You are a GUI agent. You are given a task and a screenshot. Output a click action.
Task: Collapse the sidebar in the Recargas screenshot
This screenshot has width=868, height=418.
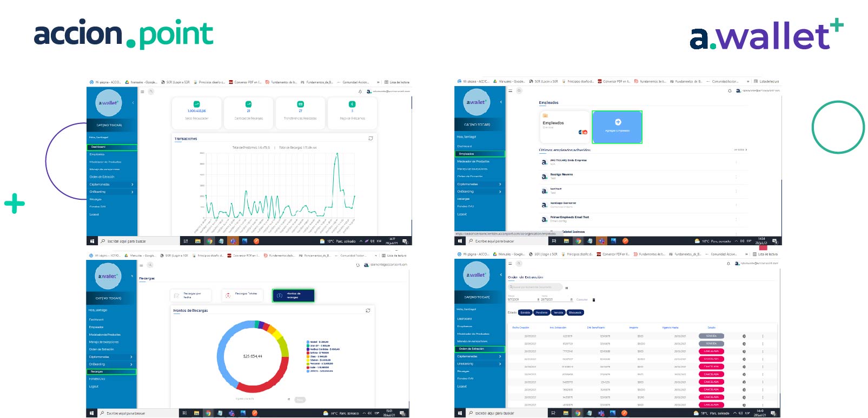132,276
